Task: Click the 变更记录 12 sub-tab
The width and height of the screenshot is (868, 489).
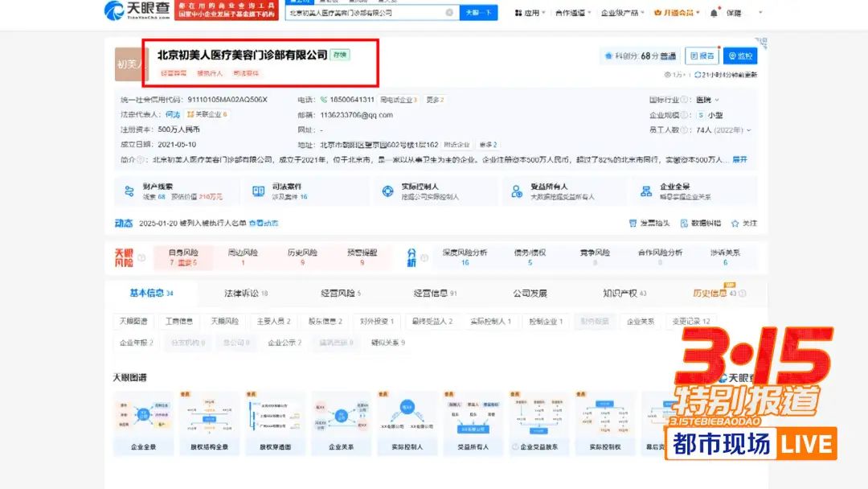Action: coord(691,321)
